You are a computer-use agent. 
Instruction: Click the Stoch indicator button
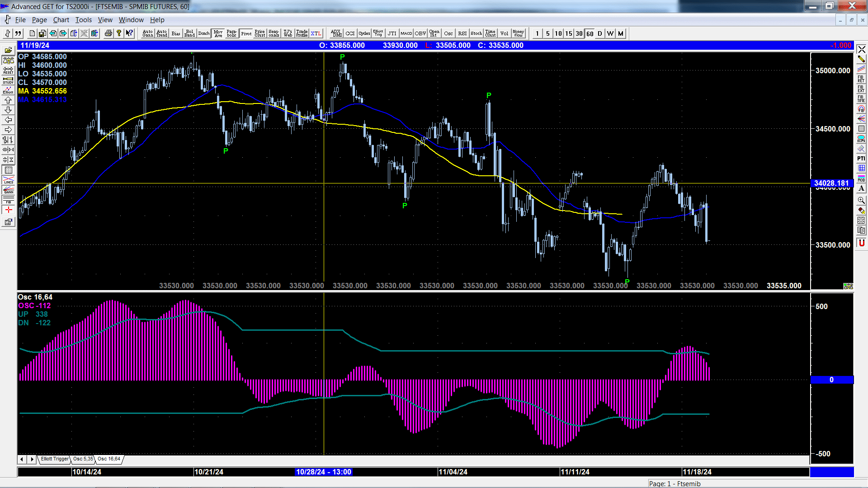[x=476, y=33]
